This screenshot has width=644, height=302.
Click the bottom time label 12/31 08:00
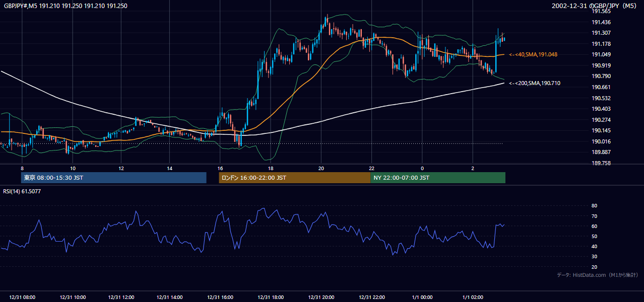(22, 297)
